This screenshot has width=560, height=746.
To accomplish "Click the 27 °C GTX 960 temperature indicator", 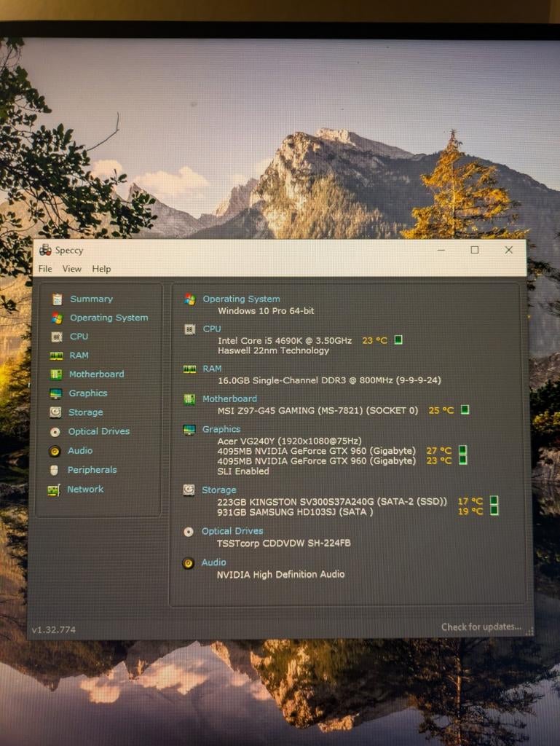I will point(462,450).
